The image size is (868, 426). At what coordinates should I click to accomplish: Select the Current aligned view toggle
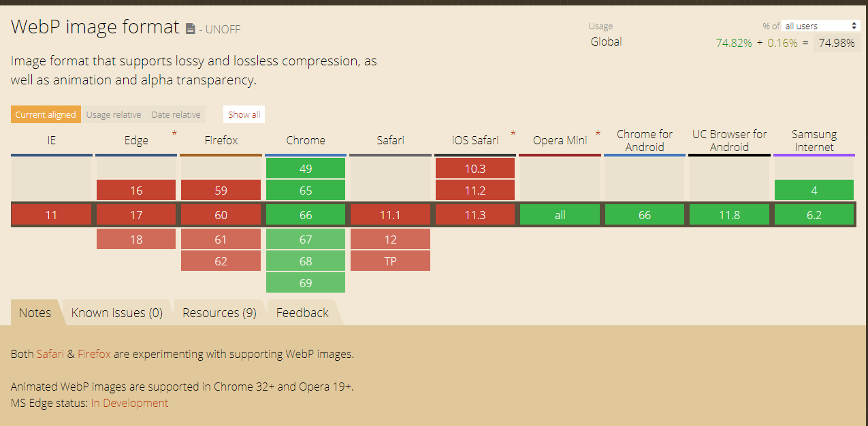46,114
